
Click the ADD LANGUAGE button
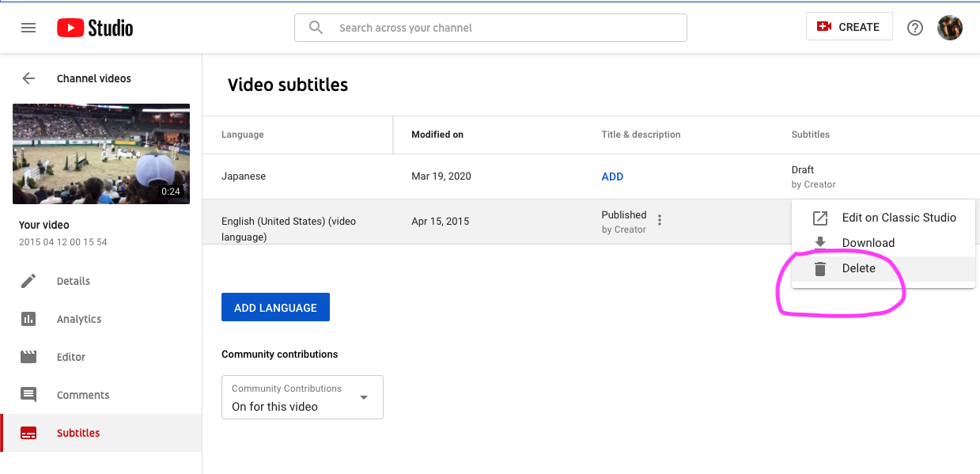click(x=275, y=308)
